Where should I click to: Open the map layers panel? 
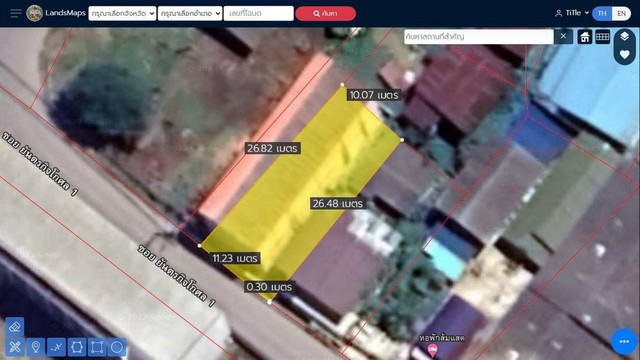624,36
